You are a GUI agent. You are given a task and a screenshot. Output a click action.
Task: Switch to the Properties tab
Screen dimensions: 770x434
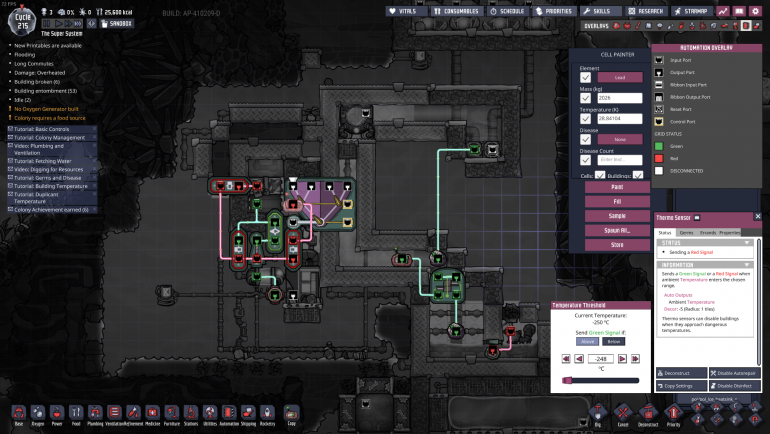tap(730, 232)
